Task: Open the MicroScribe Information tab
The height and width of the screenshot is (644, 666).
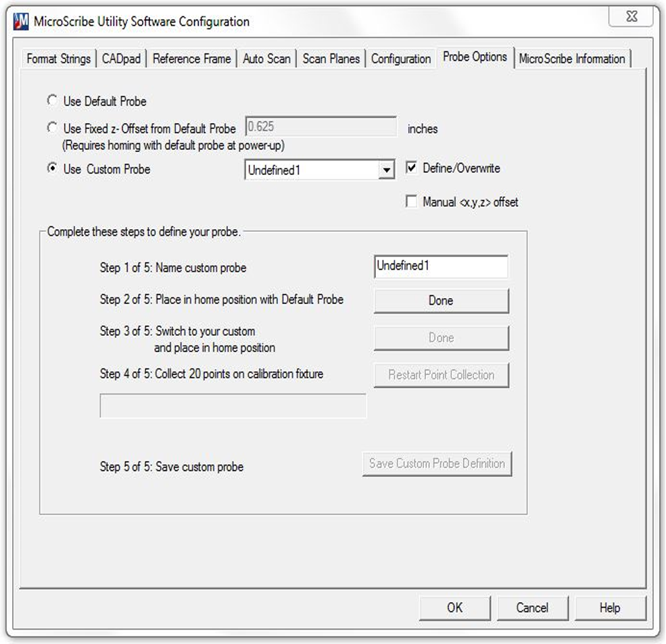Action: [572, 59]
